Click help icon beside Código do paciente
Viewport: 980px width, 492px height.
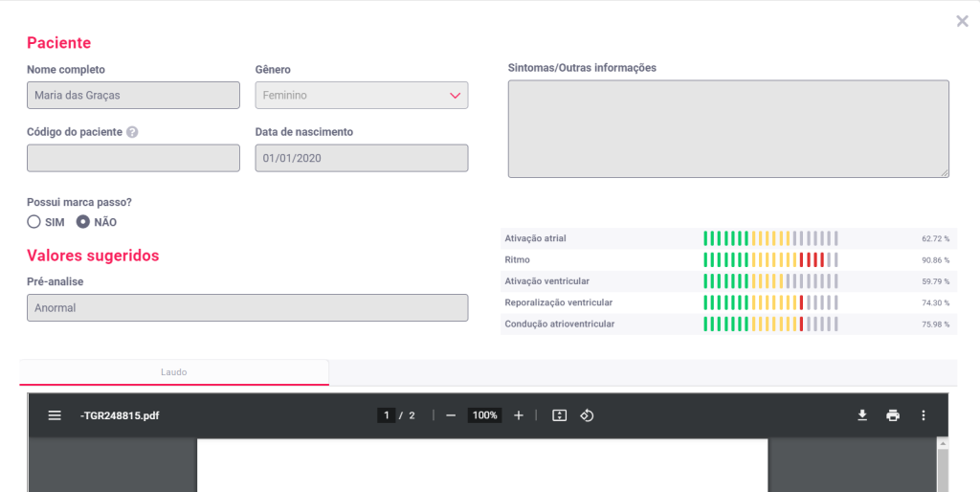click(132, 132)
